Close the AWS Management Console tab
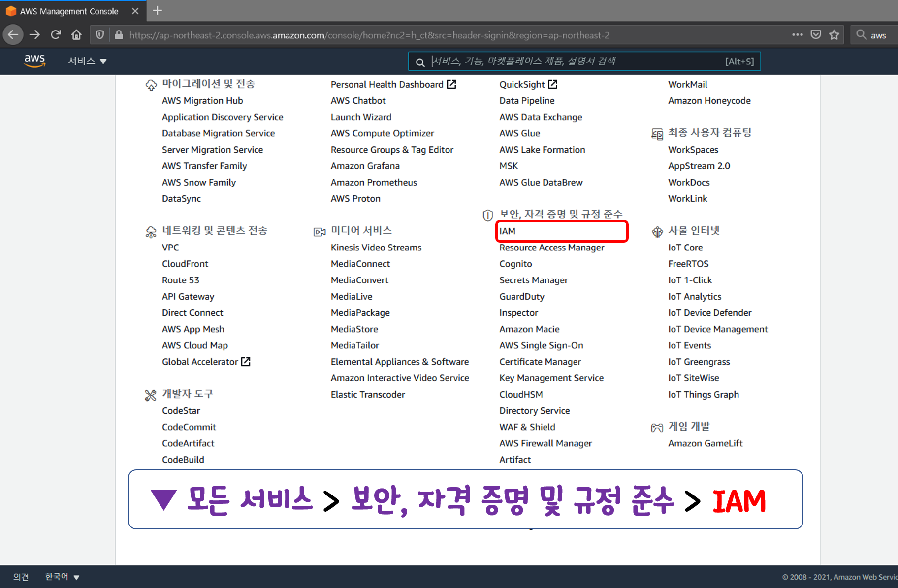Screen dimensions: 898x588 [135, 11]
